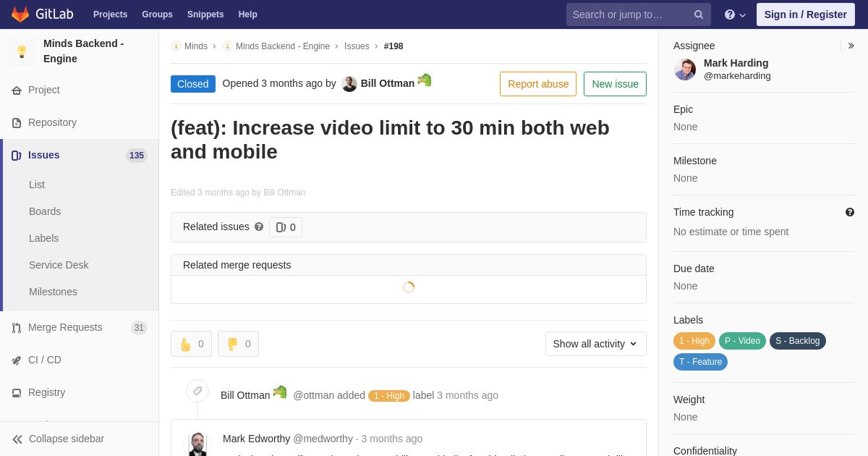Screen dimensions: 868x456
Task: Give a thumbs down reaction
Action: 238,344
